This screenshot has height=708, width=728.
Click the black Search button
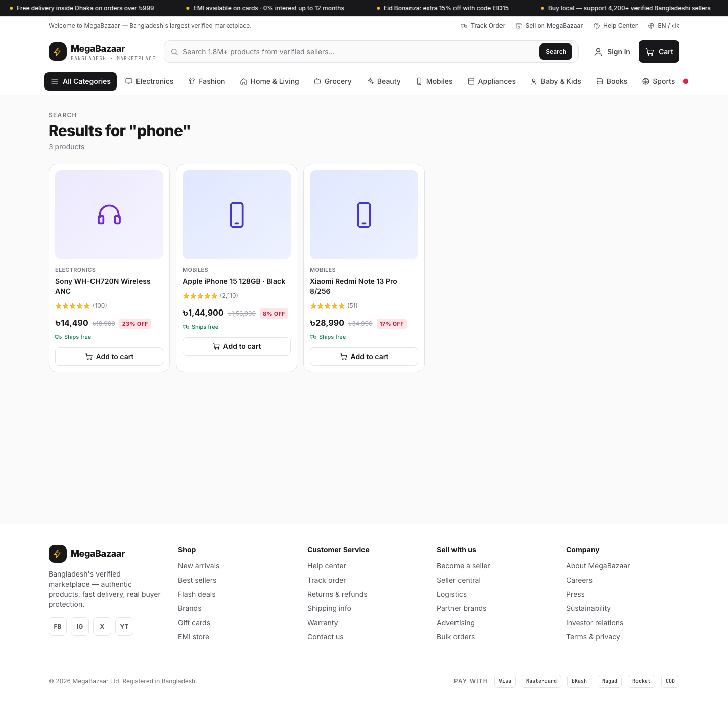[x=556, y=52]
